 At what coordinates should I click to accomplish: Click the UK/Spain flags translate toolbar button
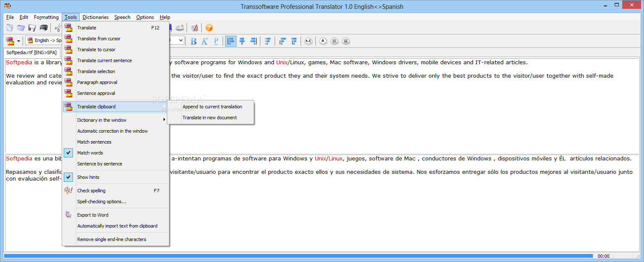coord(10,41)
